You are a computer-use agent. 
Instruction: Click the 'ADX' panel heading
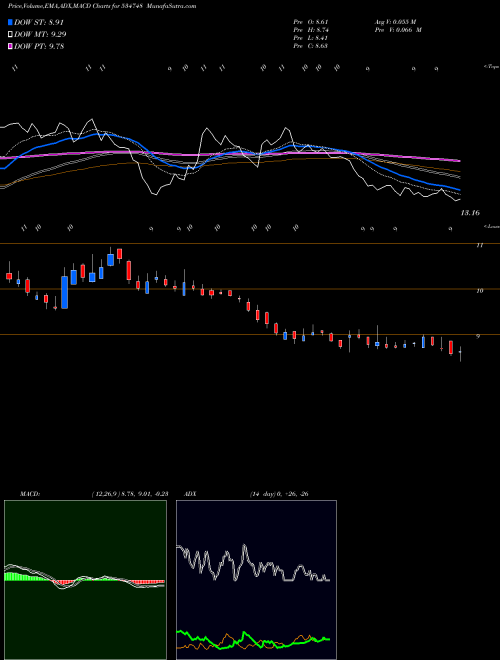191,494
